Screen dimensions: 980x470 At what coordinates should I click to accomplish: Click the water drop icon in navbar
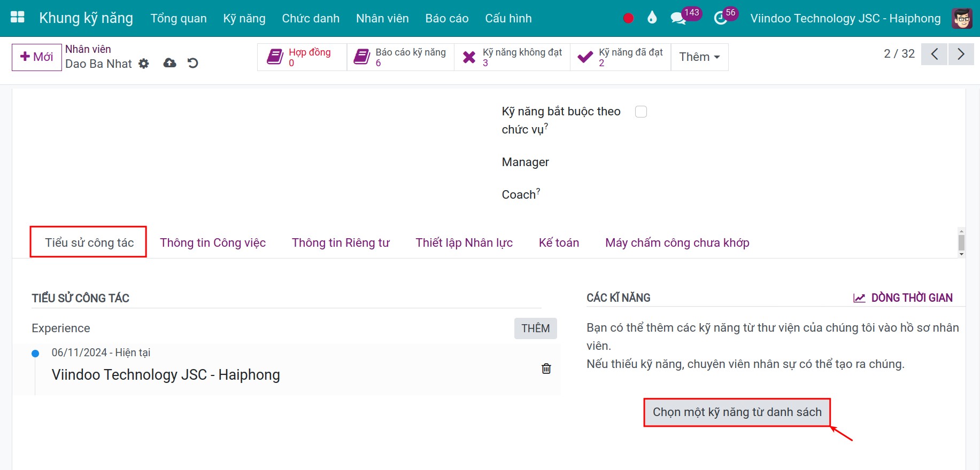pos(652,18)
